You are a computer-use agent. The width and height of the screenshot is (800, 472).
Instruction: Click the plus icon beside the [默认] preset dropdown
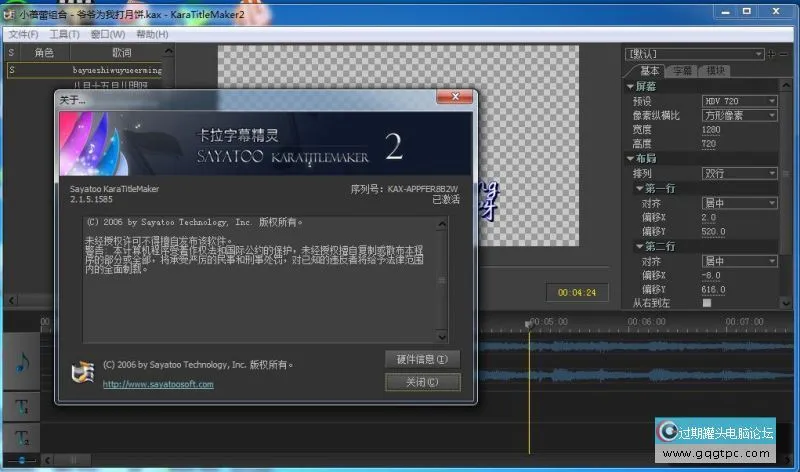click(x=771, y=54)
